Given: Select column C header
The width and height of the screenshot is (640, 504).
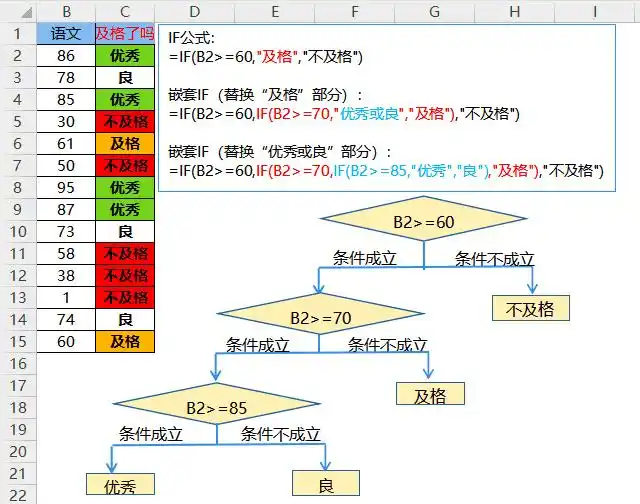Looking at the screenshot, I should [125, 11].
